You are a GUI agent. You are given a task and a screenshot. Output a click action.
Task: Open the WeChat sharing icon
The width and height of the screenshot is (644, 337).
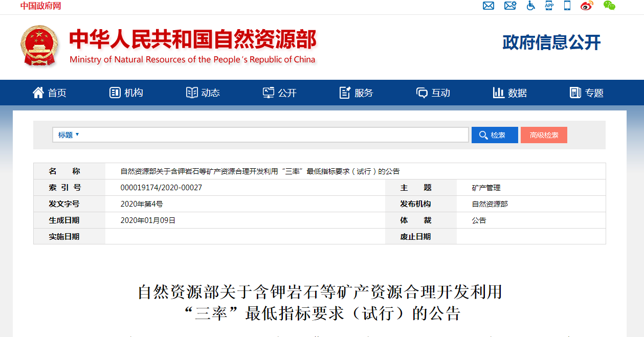point(608,6)
